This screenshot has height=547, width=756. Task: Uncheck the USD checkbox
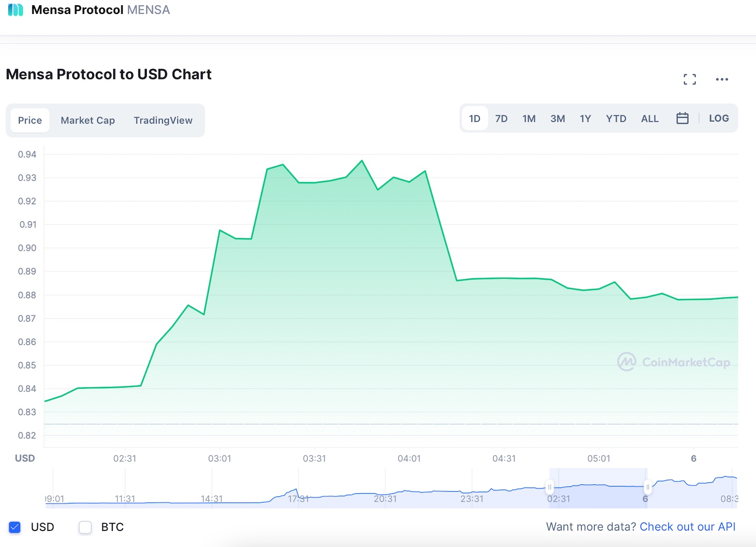pos(14,527)
